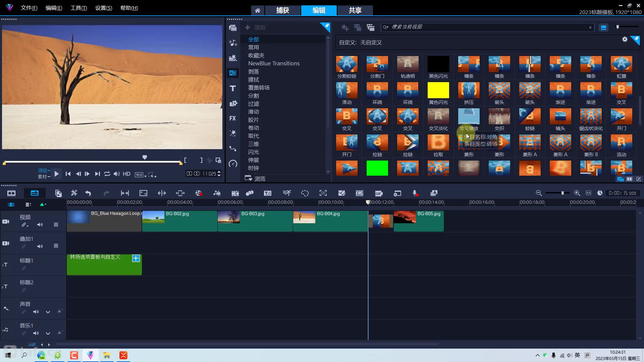The image size is (644, 362).
Task: Click the 浏览 browse button
Action: point(255,179)
